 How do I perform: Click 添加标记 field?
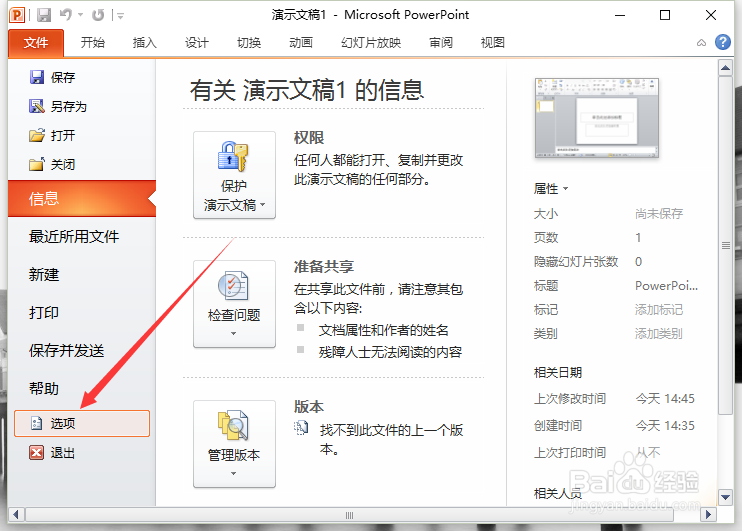[x=659, y=310]
